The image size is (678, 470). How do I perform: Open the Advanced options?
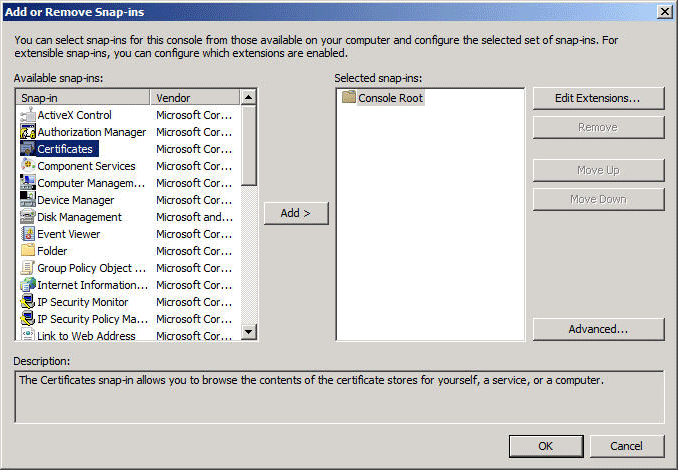click(598, 329)
